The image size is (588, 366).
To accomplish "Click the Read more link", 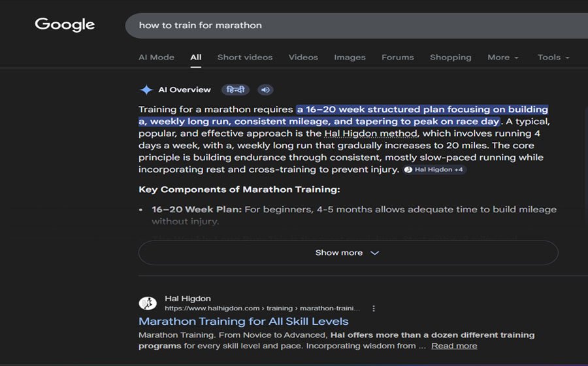I will click(454, 346).
